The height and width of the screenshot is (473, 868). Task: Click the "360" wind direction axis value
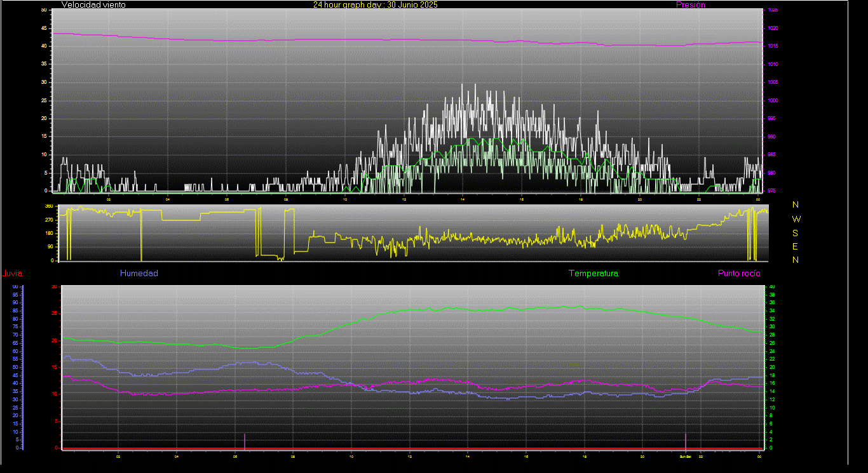tap(48, 206)
